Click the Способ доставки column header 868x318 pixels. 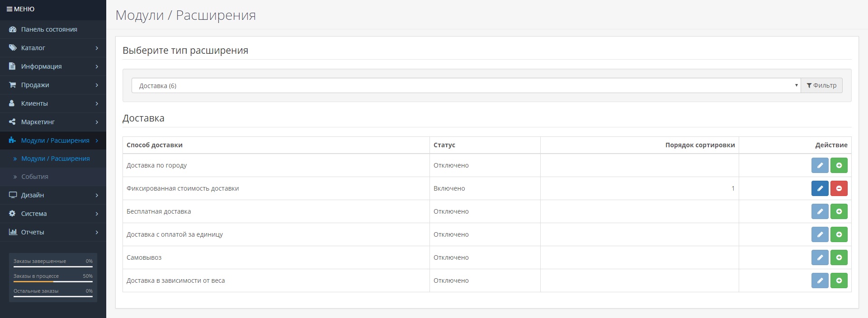click(155, 145)
